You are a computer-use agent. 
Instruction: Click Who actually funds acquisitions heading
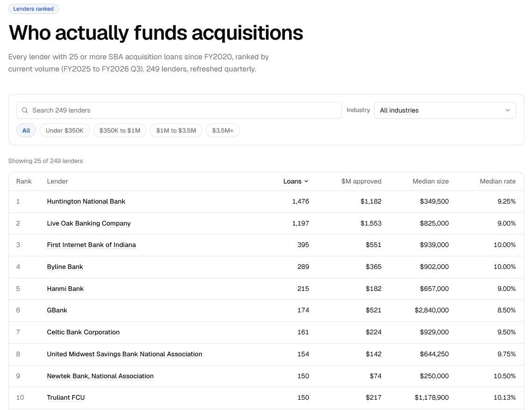pyautogui.click(x=156, y=33)
